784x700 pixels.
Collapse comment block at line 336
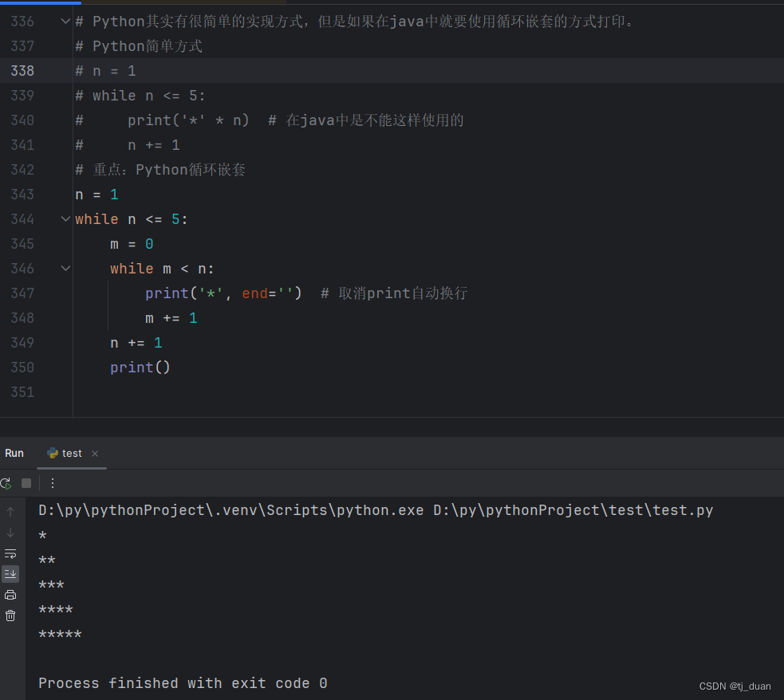pos(65,21)
